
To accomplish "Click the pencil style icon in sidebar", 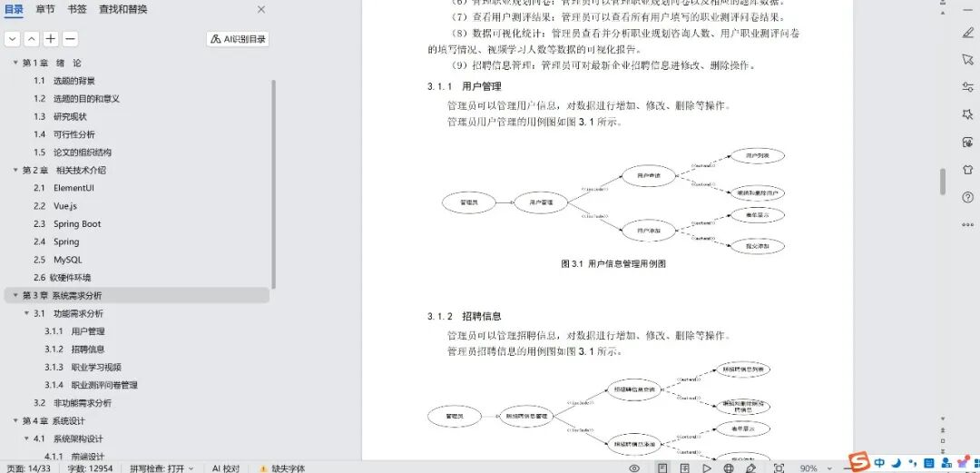I will pyautogui.click(x=967, y=33).
